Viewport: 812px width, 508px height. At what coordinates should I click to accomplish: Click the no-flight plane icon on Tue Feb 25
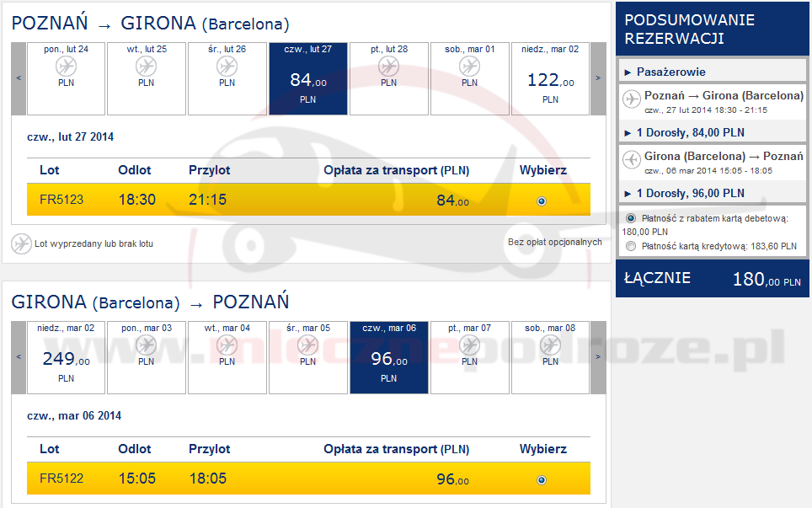click(147, 66)
